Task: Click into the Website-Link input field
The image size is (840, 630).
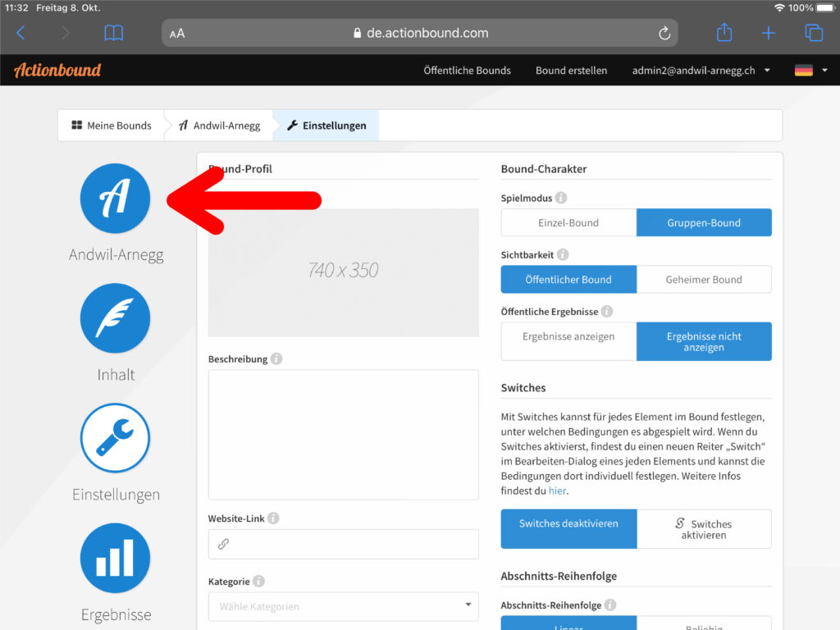Action: 343,544
